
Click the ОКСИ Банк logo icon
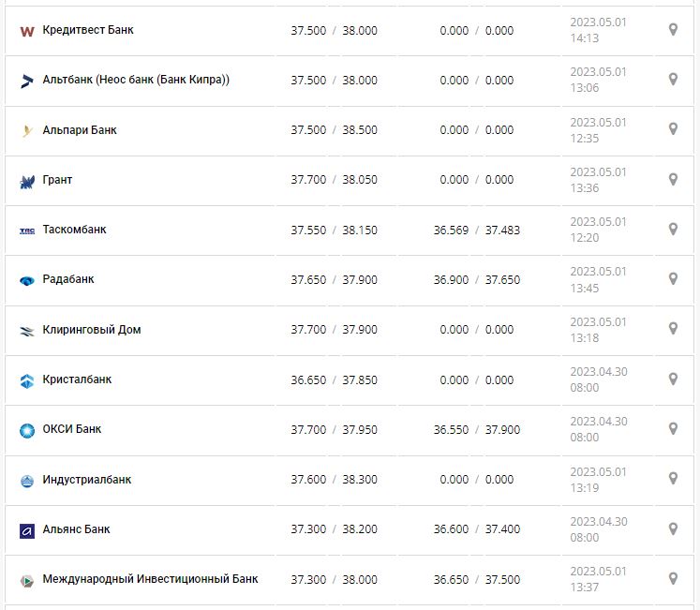pyautogui.click(x=26, y=430)
